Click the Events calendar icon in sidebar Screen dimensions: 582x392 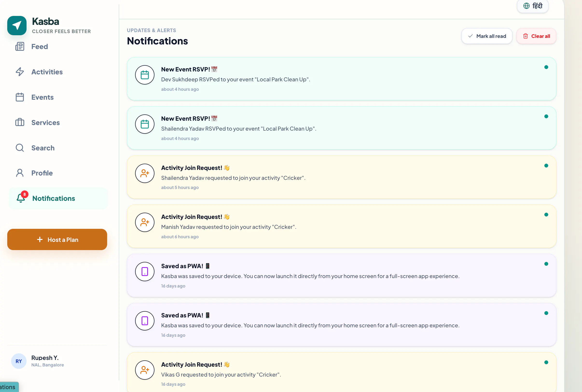point(20,97)
